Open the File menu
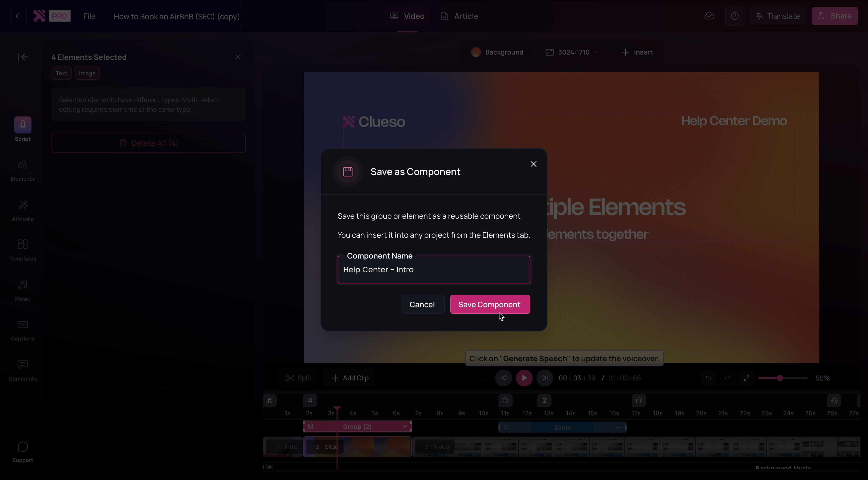The height and width of the screenshot is (480, 868). [89, 16]
